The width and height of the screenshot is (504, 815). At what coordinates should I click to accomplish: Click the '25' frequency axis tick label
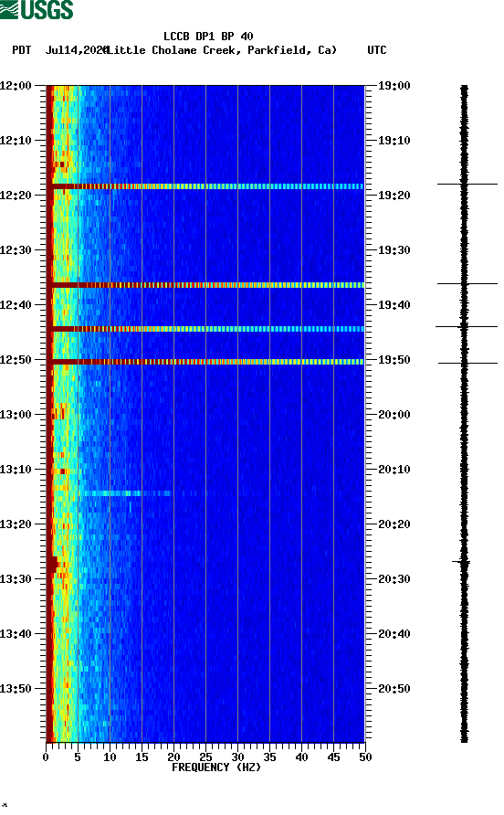[x=205, y=757]
